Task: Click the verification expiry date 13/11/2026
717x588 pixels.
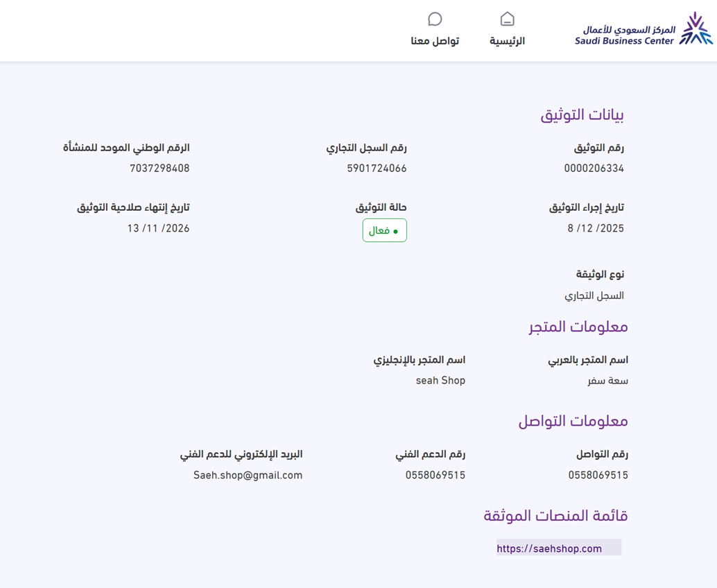Action: (158, 228)
